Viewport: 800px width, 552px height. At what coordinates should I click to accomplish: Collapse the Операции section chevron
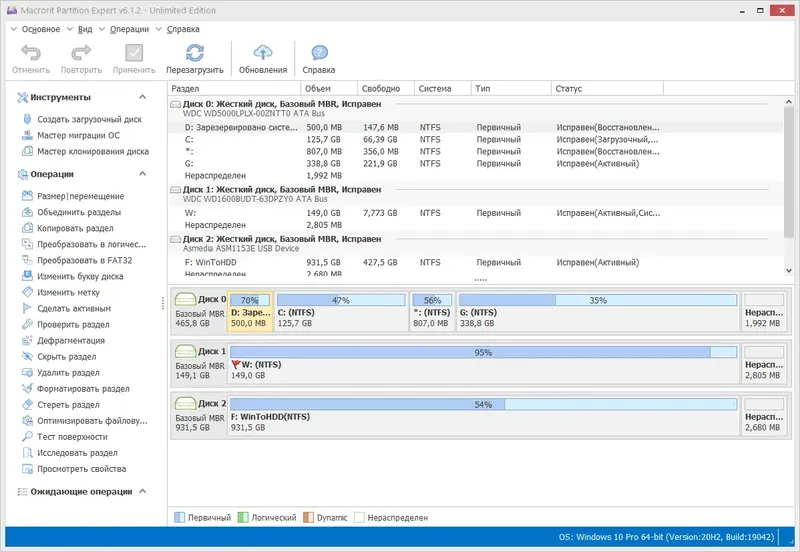click(143, 174)
